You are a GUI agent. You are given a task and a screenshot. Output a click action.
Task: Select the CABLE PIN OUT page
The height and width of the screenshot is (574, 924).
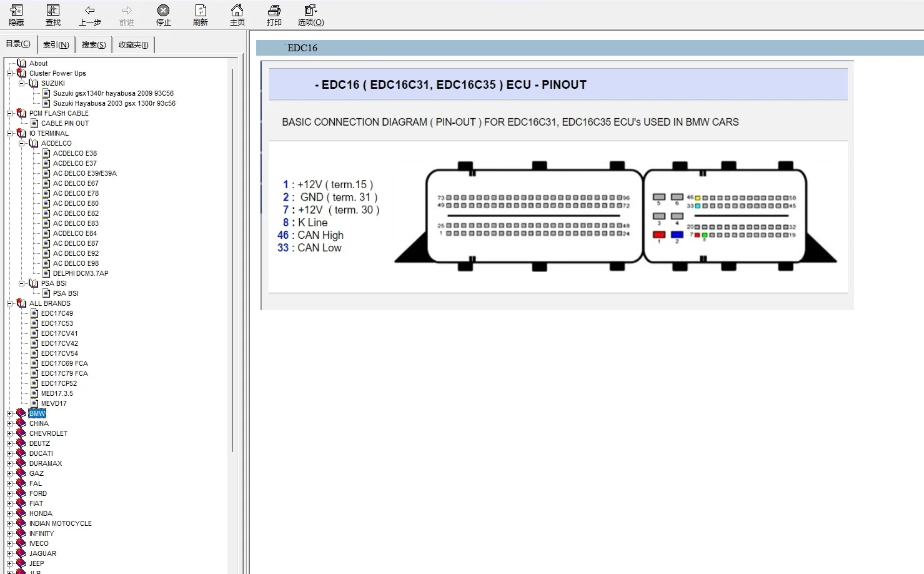click(x=65, y=123)
